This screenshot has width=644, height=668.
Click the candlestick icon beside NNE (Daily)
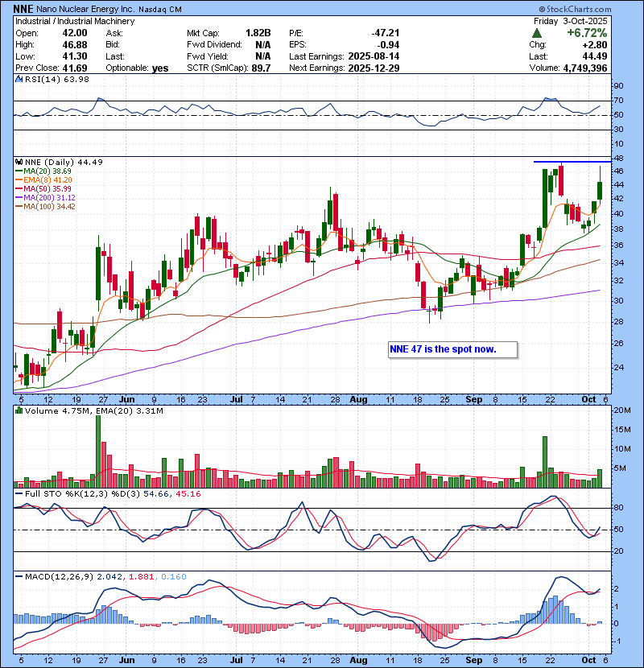[x=19, y=162]
